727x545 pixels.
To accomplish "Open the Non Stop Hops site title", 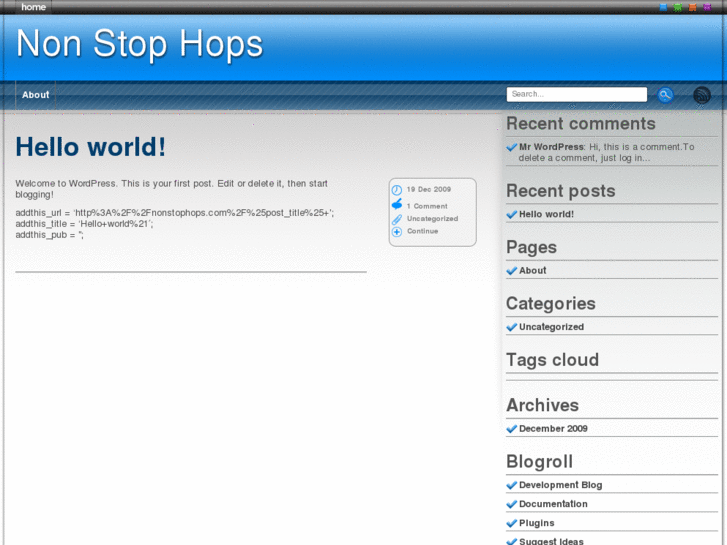I will (x=140, y=45).
